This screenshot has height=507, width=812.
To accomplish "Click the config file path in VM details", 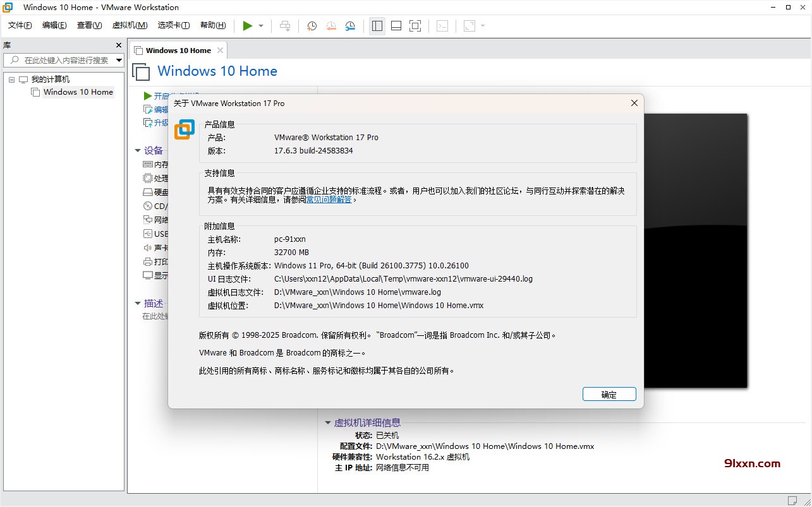I will click(x=485, y=446).
